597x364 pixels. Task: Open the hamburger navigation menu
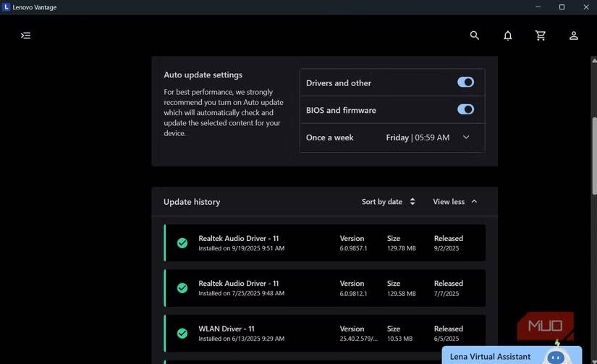pos(25,35)
